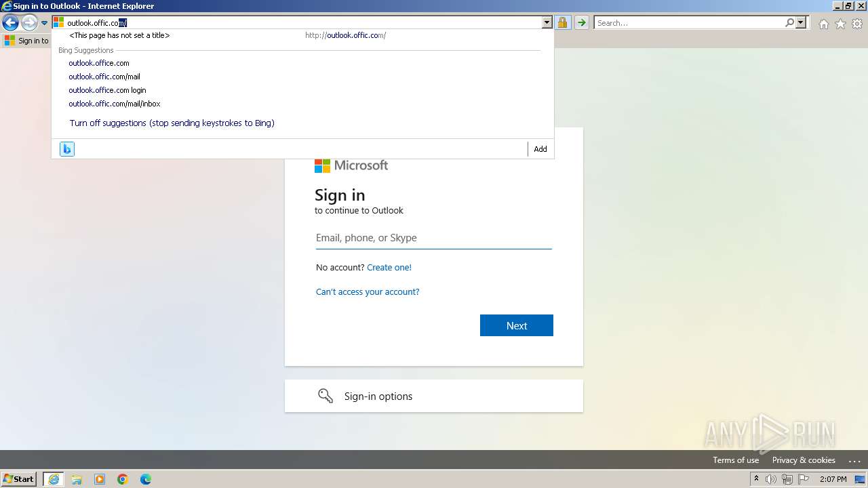The image size is (868, 488).
Task: Choose suggestion outlook.offic.com/mail
Action: (x=104, y=77)
